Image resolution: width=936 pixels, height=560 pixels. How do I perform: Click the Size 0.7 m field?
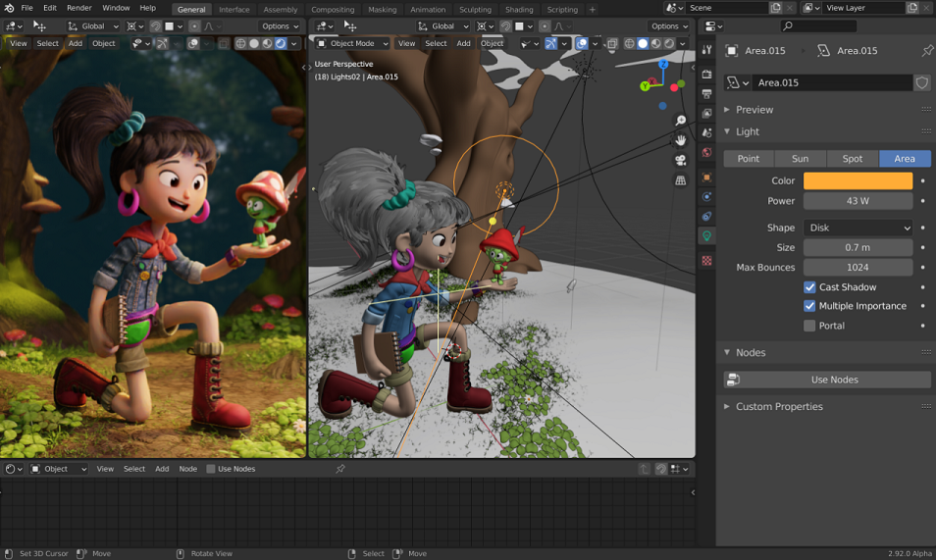click(858, 247)
